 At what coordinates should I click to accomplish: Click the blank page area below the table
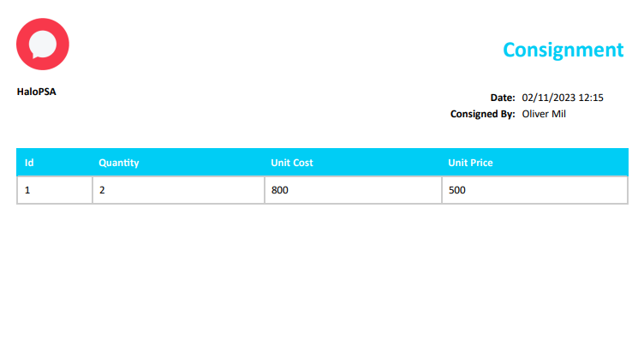pyautogui.click(x=322, y=274)
